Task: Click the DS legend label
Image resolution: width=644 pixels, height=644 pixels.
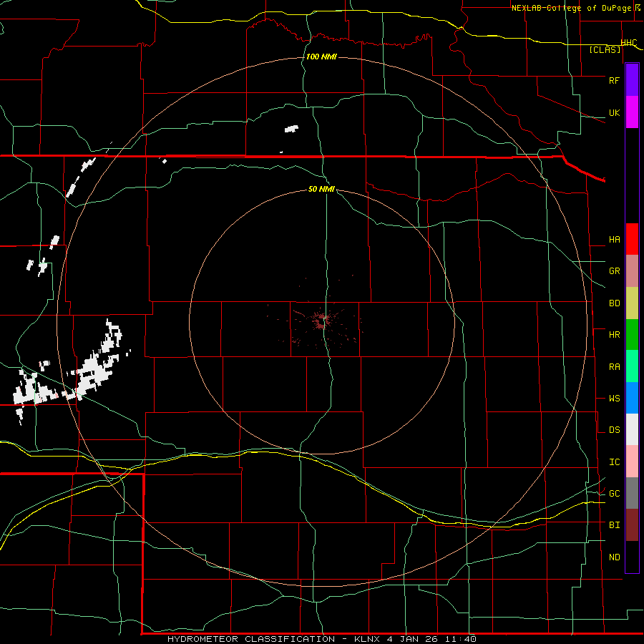Action: point(615,430)
